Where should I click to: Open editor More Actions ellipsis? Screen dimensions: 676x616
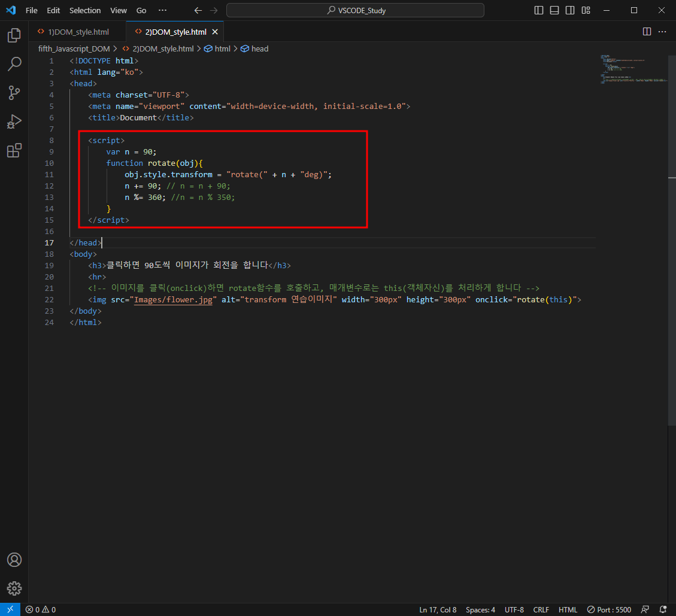[x=662, y=32]
